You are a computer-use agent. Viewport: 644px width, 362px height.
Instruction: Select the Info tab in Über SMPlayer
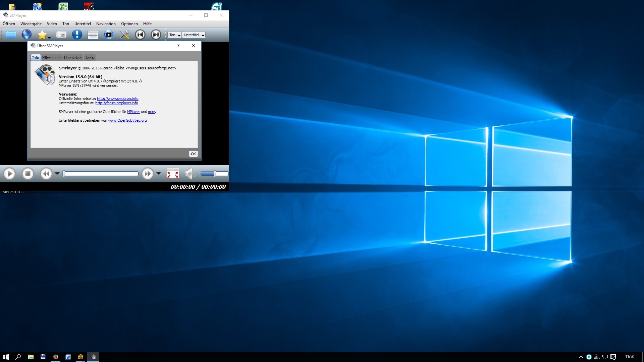coord(36,58)
